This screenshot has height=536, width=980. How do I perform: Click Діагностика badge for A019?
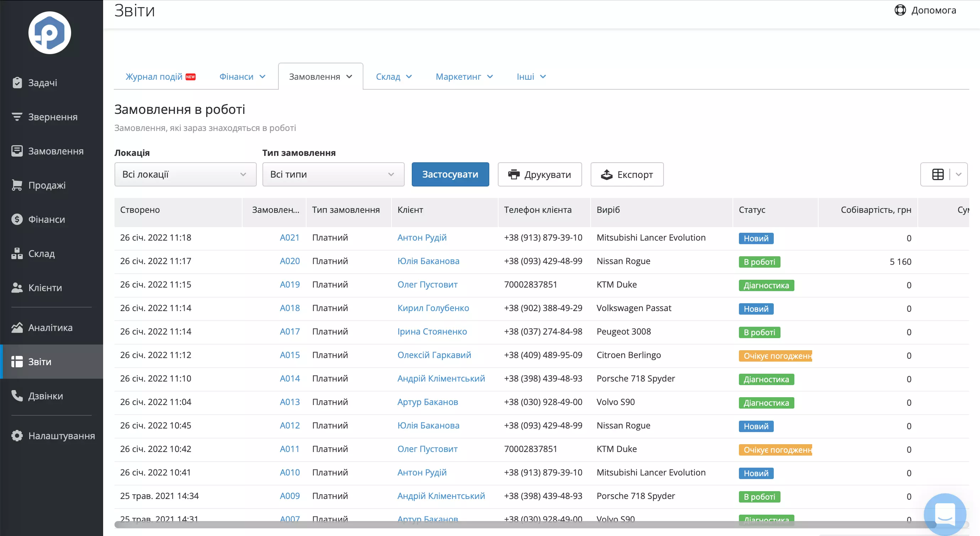point(766,285)
